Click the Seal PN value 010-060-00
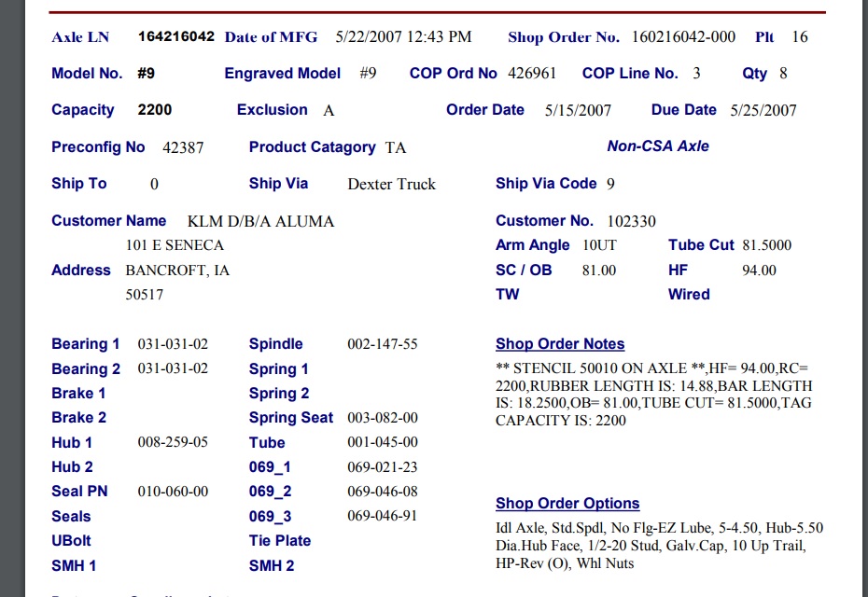Viewport: 868px width, 597px height. pyautogui.click(x=173, y=492)
